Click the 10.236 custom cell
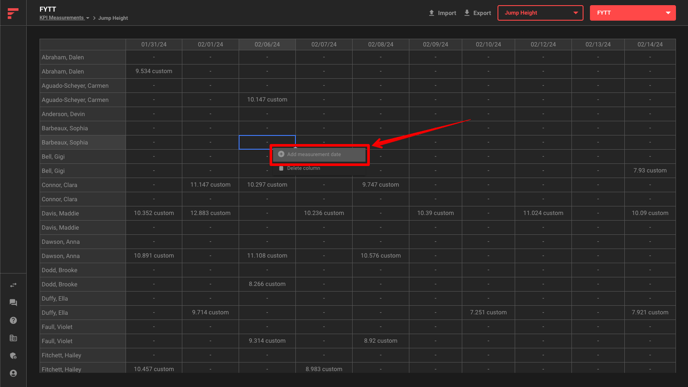This screenshot has width=688, height=387. point(324,213)
